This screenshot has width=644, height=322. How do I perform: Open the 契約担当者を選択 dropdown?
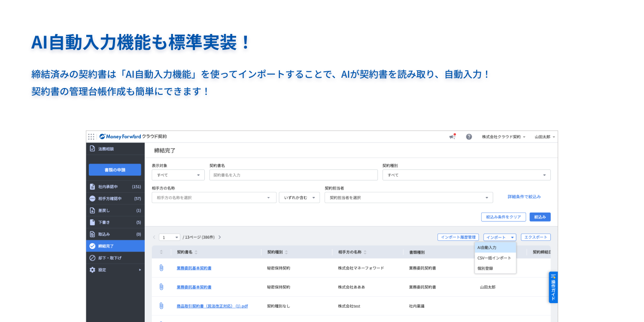(x=409, y=197)
